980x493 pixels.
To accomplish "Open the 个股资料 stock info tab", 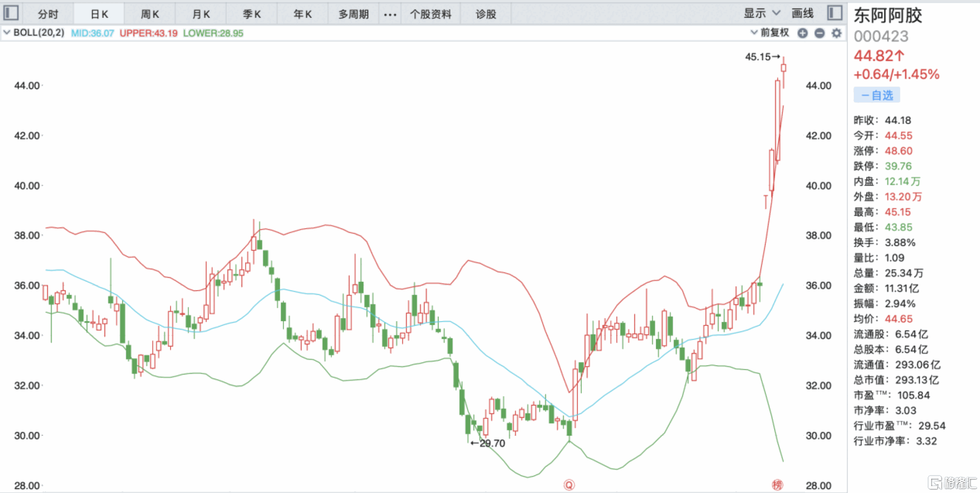I will (430, 15).
